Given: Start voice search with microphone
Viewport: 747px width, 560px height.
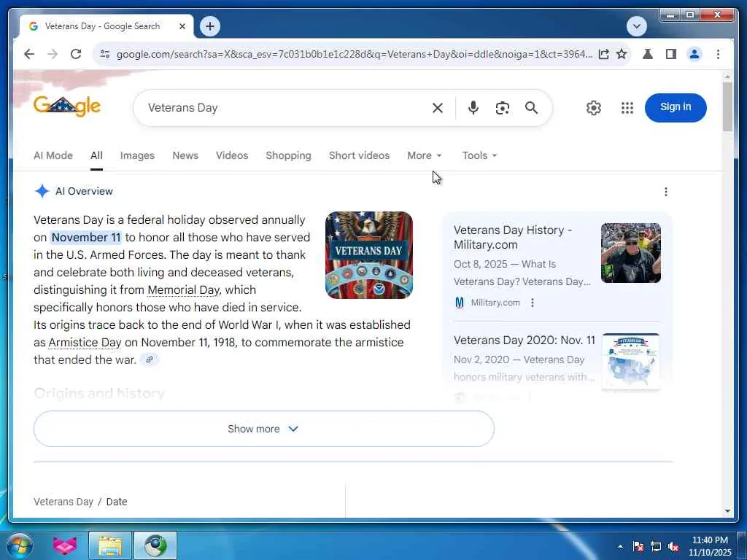Looking at the screenshot, I should pos(473,108).
